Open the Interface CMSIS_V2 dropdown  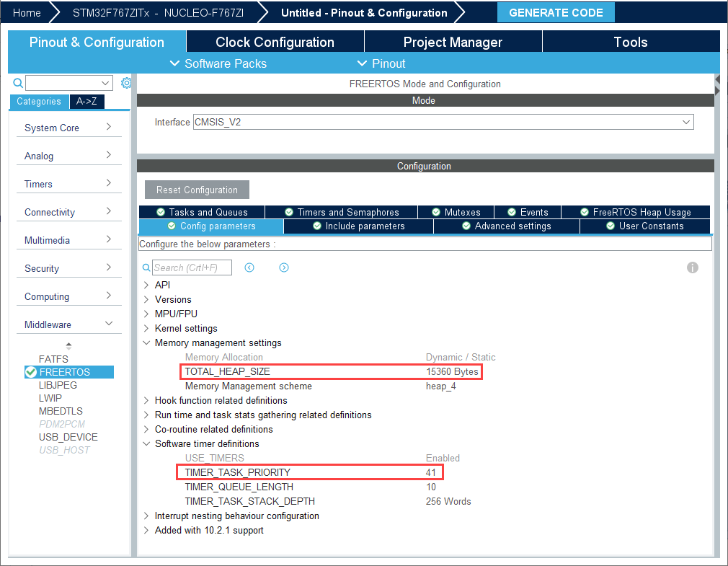click(443, 123)
